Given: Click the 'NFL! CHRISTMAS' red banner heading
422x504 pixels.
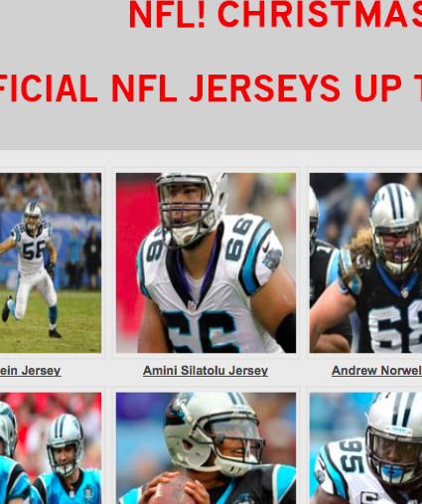Looking at the screenshot, I should pyautogui.click(x=275, y=15).
